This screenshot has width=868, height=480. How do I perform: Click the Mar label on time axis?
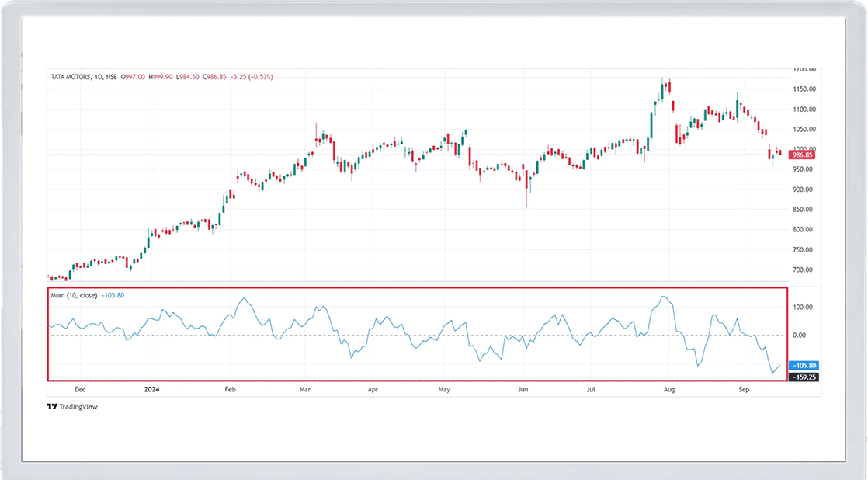305,389
